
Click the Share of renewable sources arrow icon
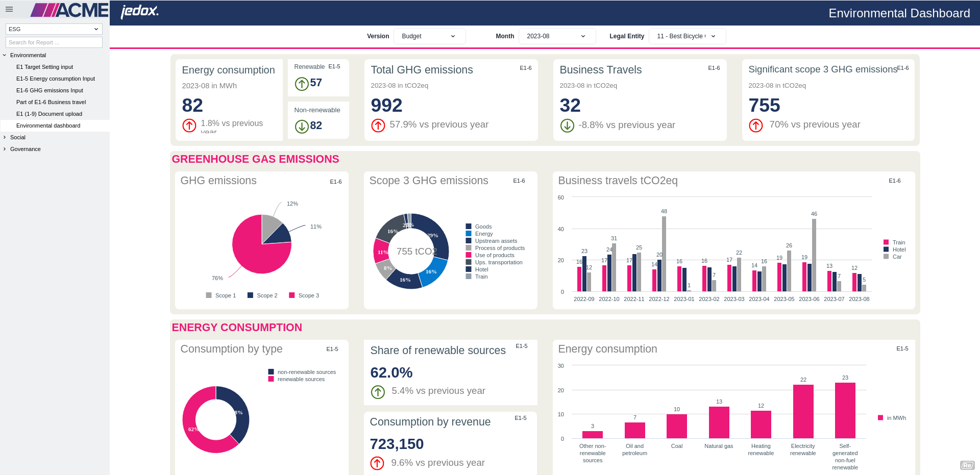point(378,392)
